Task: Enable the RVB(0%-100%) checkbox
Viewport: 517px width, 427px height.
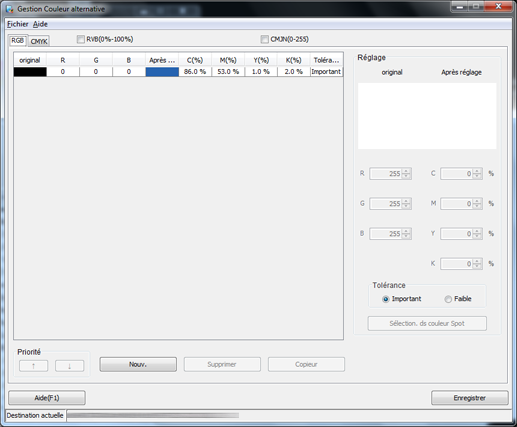Action: [81, 39]
